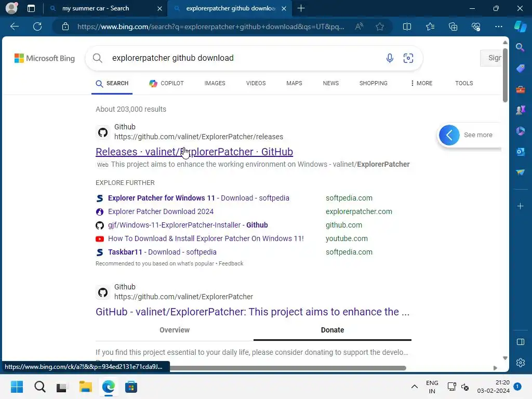Expand the See more side panel
Viewport: 532px width, 399px height.
pos(449,135)
